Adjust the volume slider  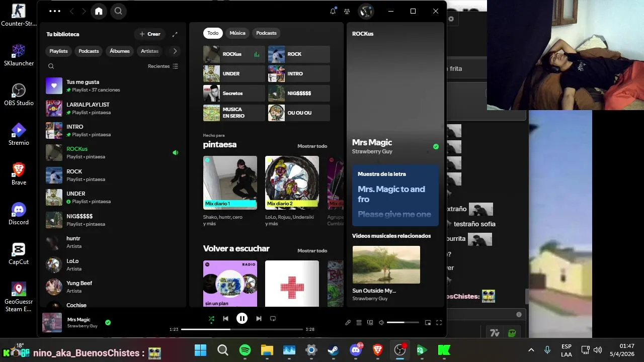pos(403,322)
